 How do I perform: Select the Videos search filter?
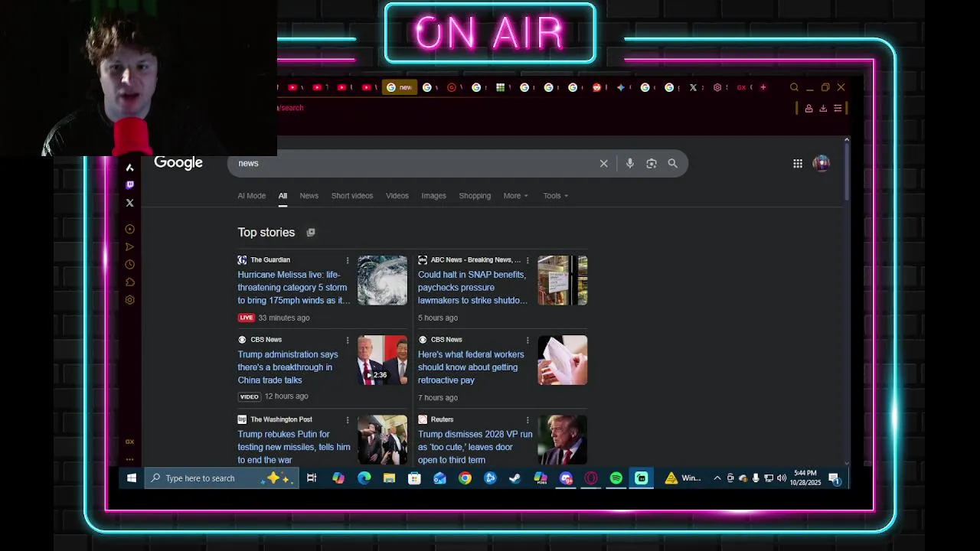click(x=397, y=196)
